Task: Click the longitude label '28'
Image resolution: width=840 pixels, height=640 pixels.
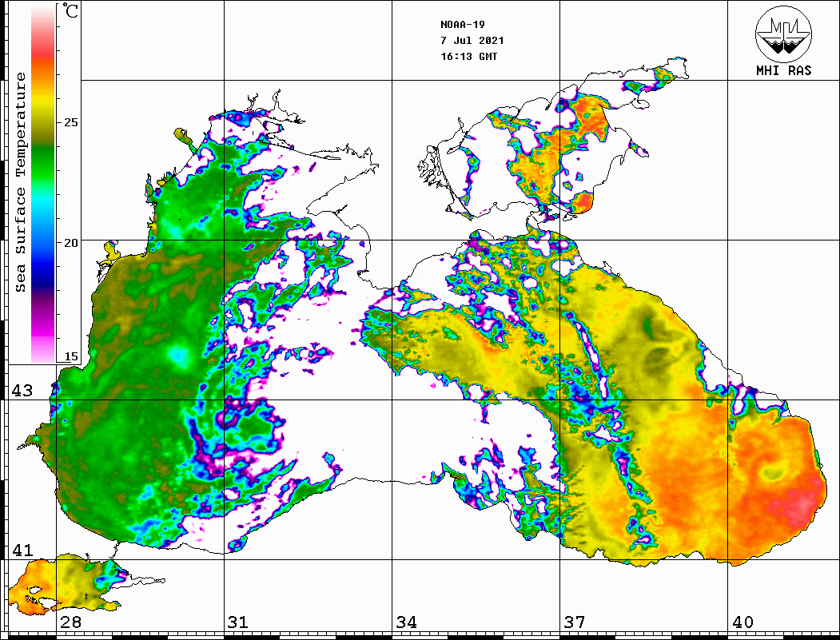Action: pos(70,622)
